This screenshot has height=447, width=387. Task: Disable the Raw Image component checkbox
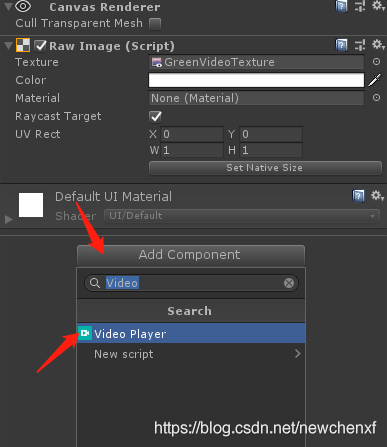pos(41,46)
